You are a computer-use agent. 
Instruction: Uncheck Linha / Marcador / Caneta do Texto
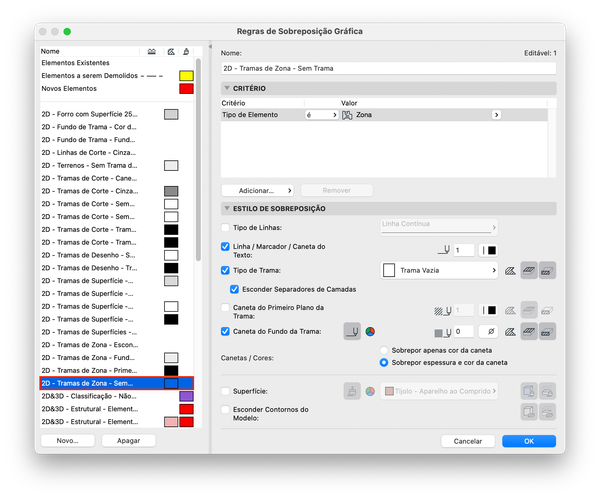pyautogui.click(x=225, y=246)
